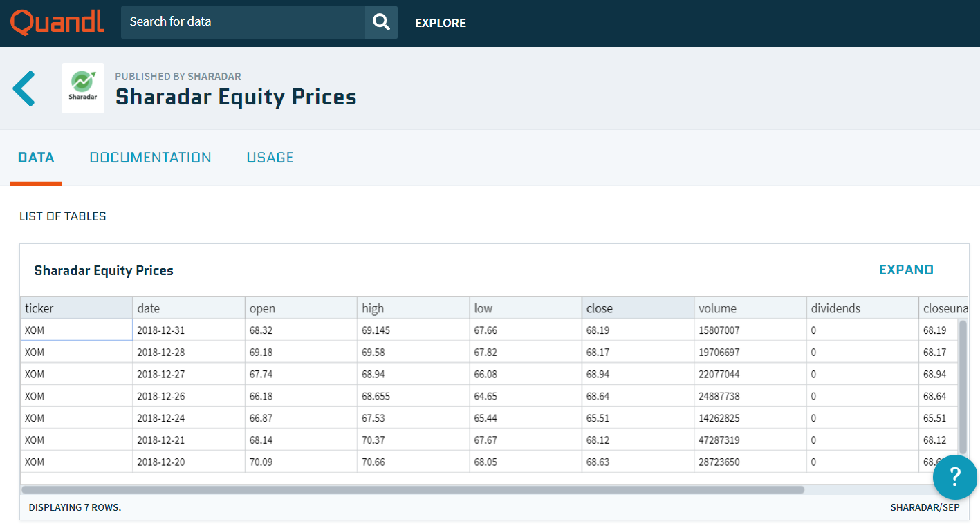Viewport: 980px width, 526px height.
Task: Click low value 64.65
Action: pos(526,396)
